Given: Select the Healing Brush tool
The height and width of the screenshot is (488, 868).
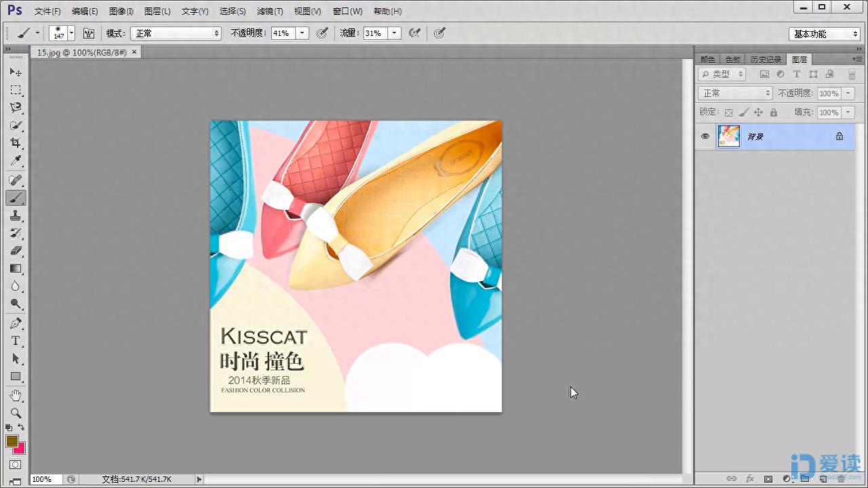Looking at the screenshot, I should point(16,180).
